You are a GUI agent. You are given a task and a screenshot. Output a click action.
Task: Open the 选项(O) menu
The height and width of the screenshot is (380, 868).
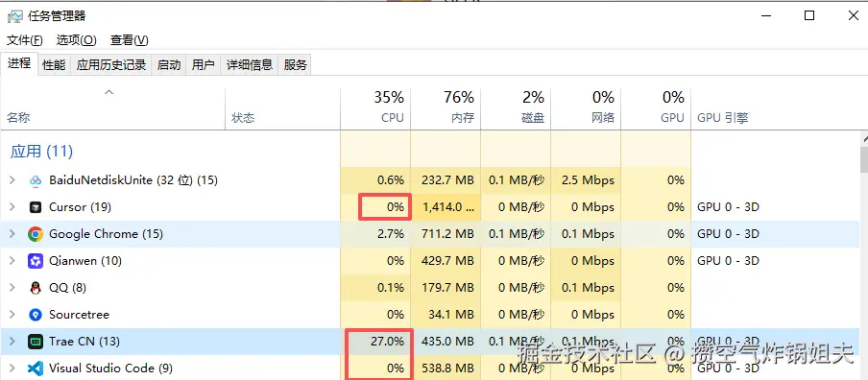[x=77, y=40]
